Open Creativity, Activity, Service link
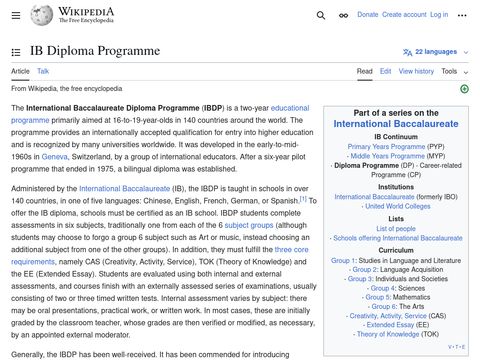480x360 pixels. [x=388, y=316]
